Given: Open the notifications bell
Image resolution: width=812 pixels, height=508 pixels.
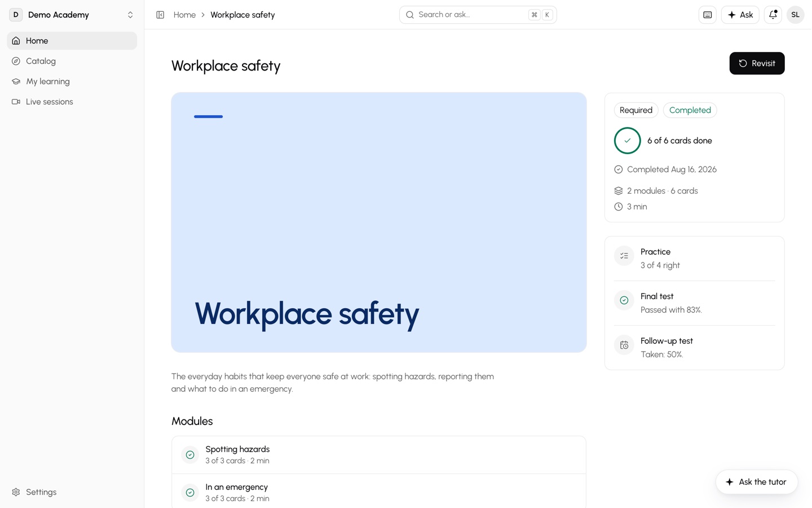Looking at the screenshot, I should [773, 15].
